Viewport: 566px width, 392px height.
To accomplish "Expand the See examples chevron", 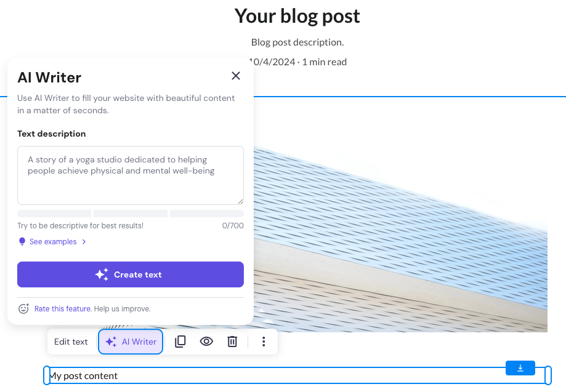I will (x=83, y=242).
